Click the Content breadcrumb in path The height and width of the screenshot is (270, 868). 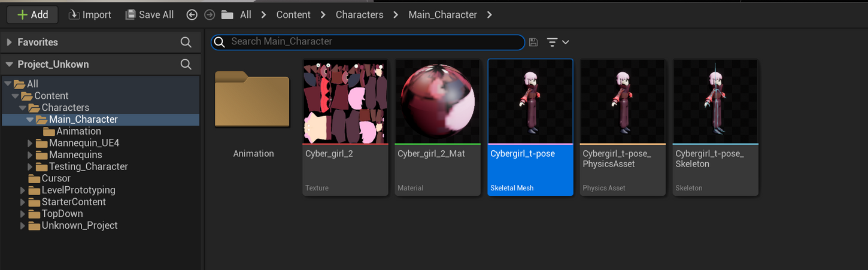pyautogui.click(x=293, y=15)
